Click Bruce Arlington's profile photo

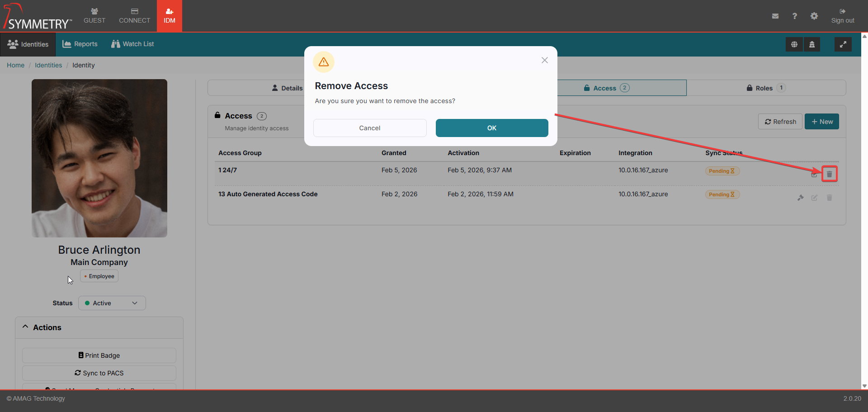tap(99, 158)
